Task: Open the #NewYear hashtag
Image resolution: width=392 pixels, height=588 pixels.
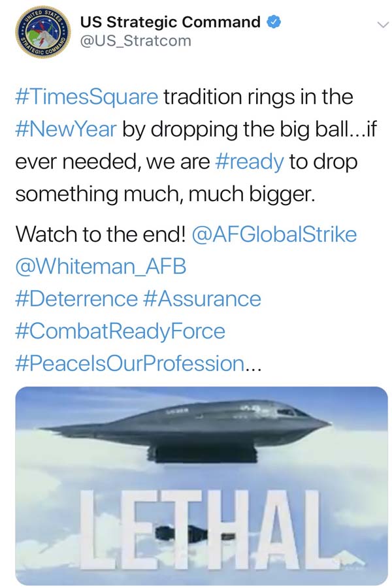Action: pyautogui.click(x=65, y=129)
